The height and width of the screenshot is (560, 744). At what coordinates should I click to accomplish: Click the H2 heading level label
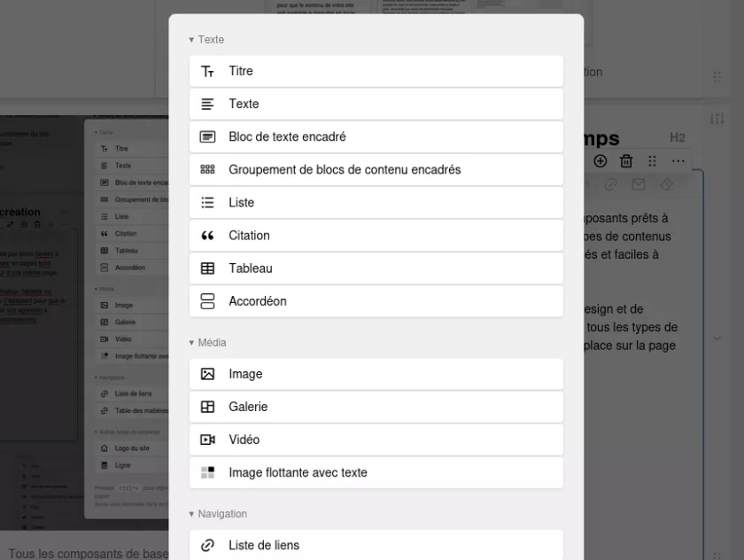tap(678, 137)
